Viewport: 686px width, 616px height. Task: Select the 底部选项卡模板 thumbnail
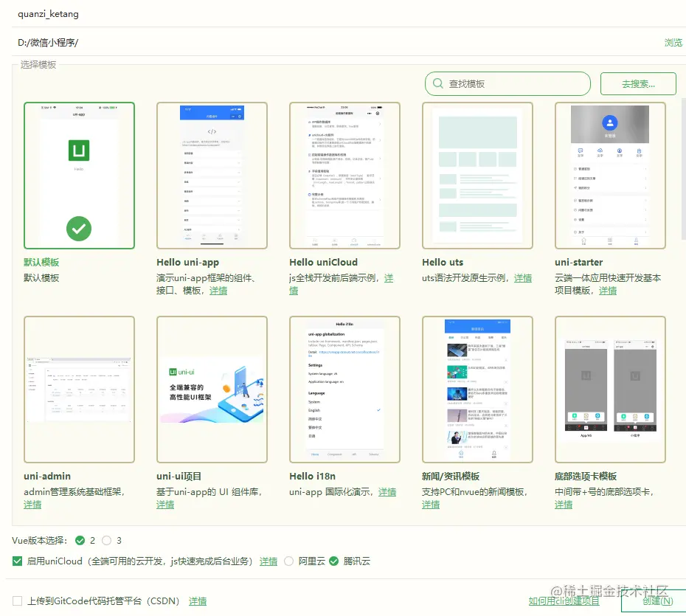point(610,390)
